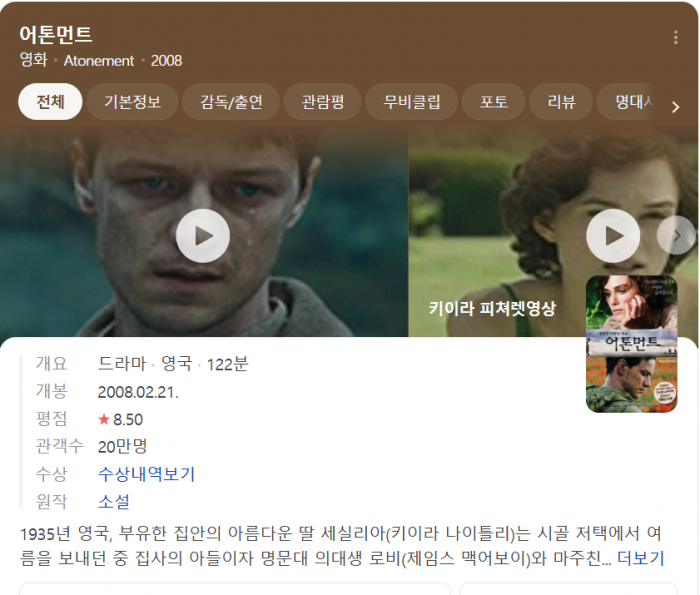Open the 무비클립 tab

pyautogui.click(x=412, y=102)
